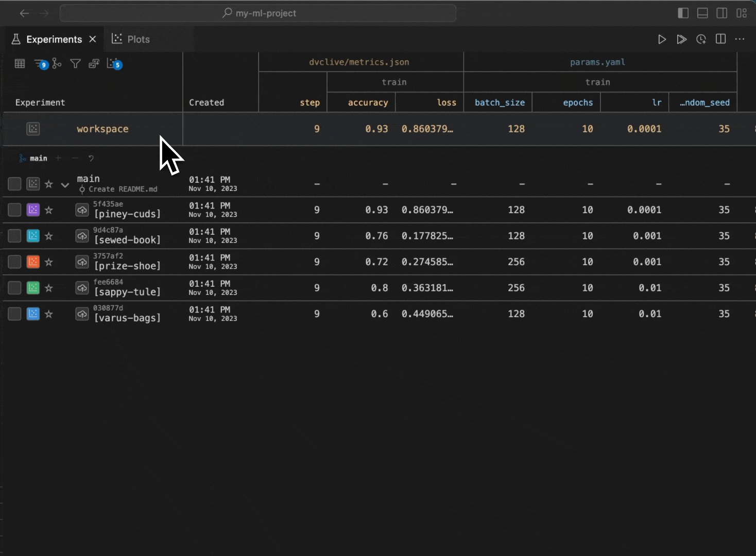Screen dimensions: 756x556
Task: Select the sappy-tule row checkbox
Action: pos(14,288)
